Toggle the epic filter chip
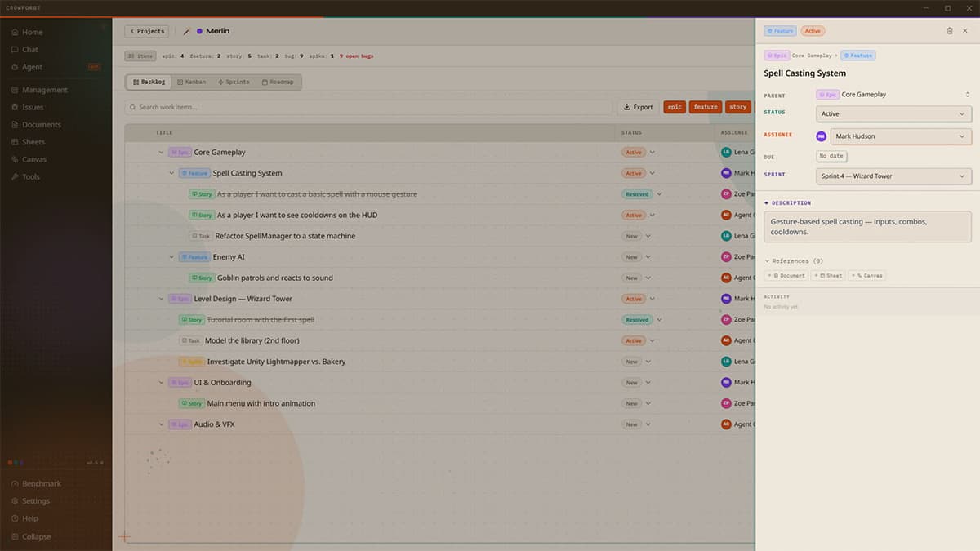 pyautogui.click(x=675, y=107)
